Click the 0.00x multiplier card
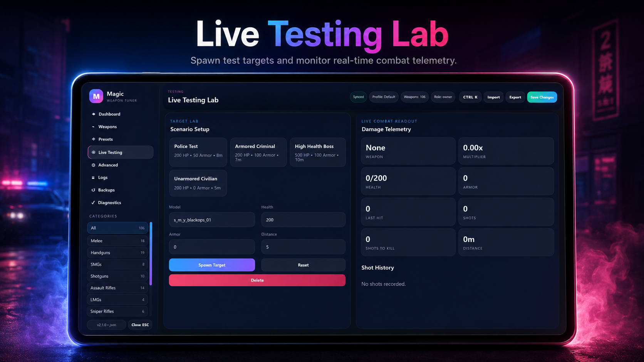Viewport: 644px width, 362px height. coord(506,151)
